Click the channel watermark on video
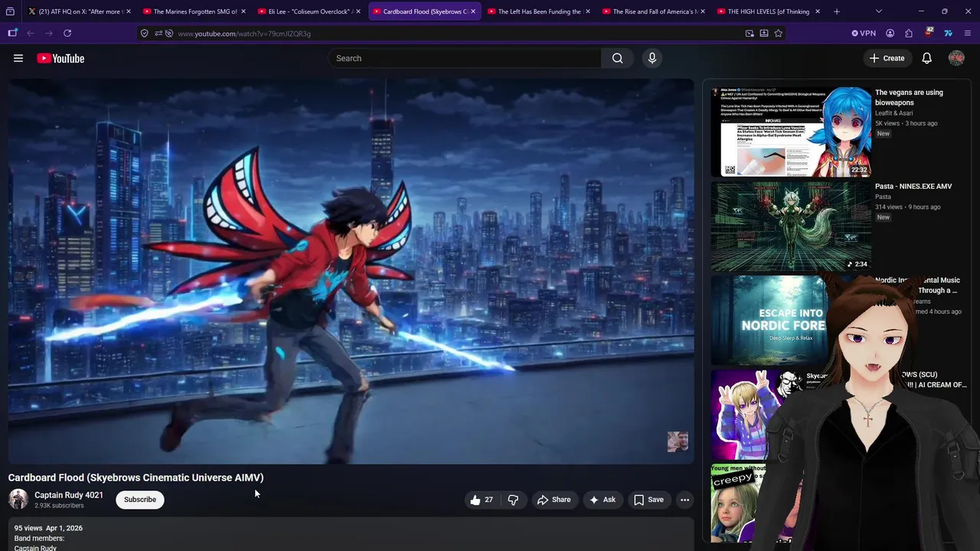 pos(678,442)
